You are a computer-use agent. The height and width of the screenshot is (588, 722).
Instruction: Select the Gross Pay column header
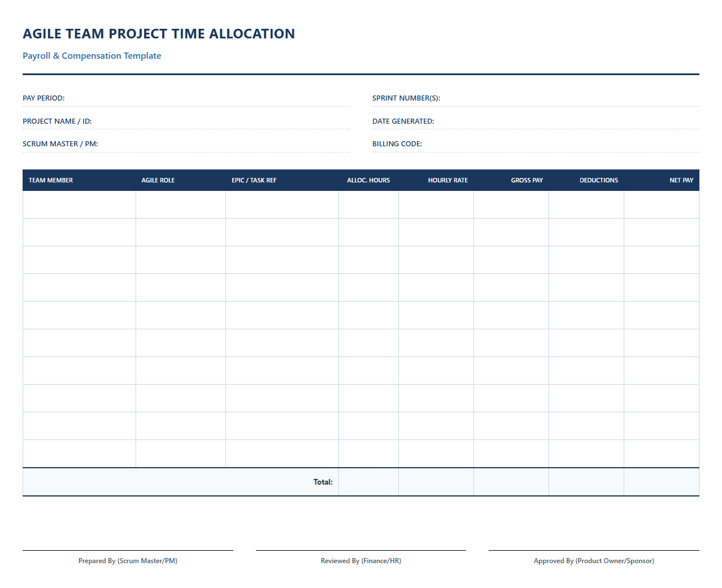511,180
